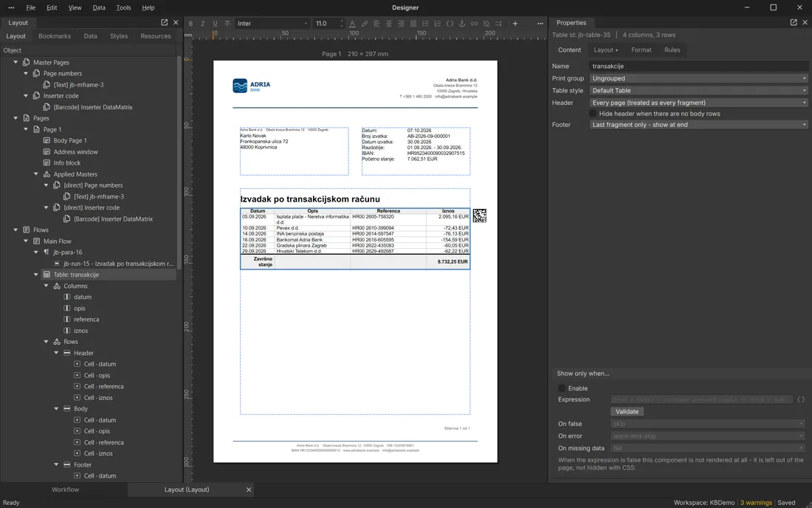
Task: Align text left
Action: pyautogui.click(x=376, y=24)
